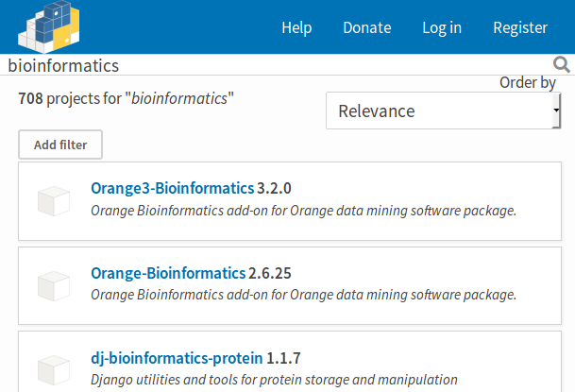Expand the Order by Relevance dropdown
Viewport: 575px width, 392px height.
(444, 111)
